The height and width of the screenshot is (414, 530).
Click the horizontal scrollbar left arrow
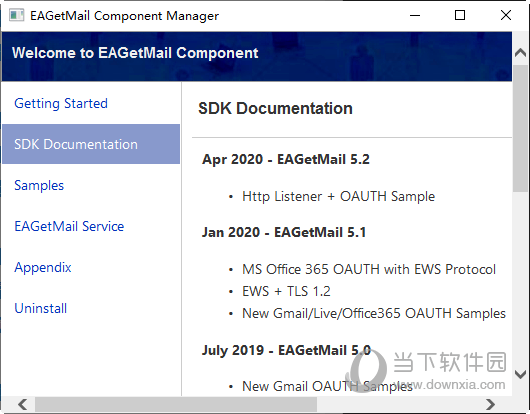[x=23, y=404]
